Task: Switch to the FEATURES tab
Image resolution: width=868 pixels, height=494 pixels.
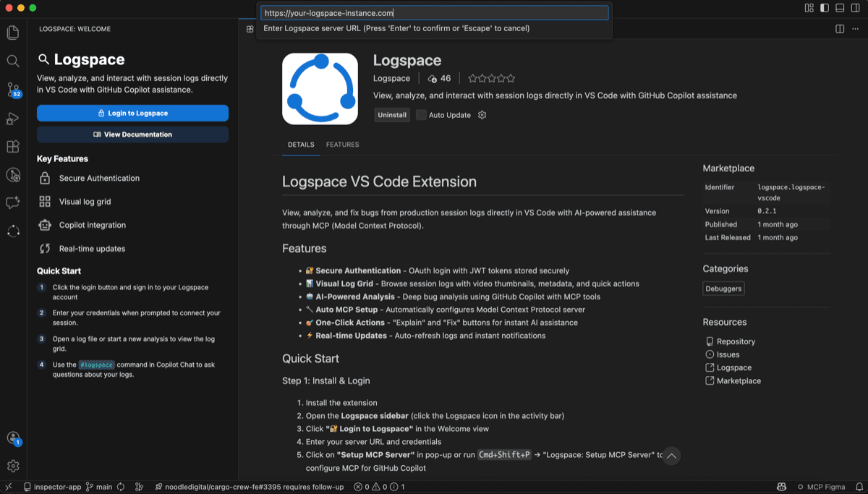Action: (342, 145)
